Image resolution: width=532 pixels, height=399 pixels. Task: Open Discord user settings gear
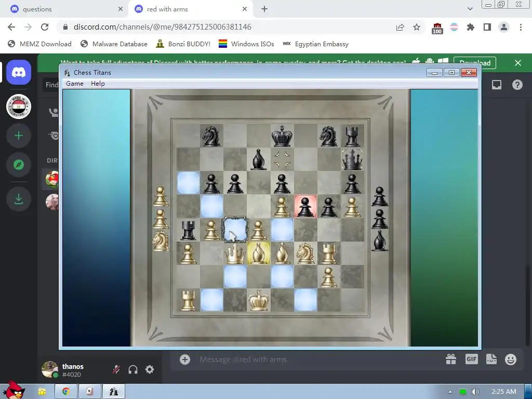(150, 369)
